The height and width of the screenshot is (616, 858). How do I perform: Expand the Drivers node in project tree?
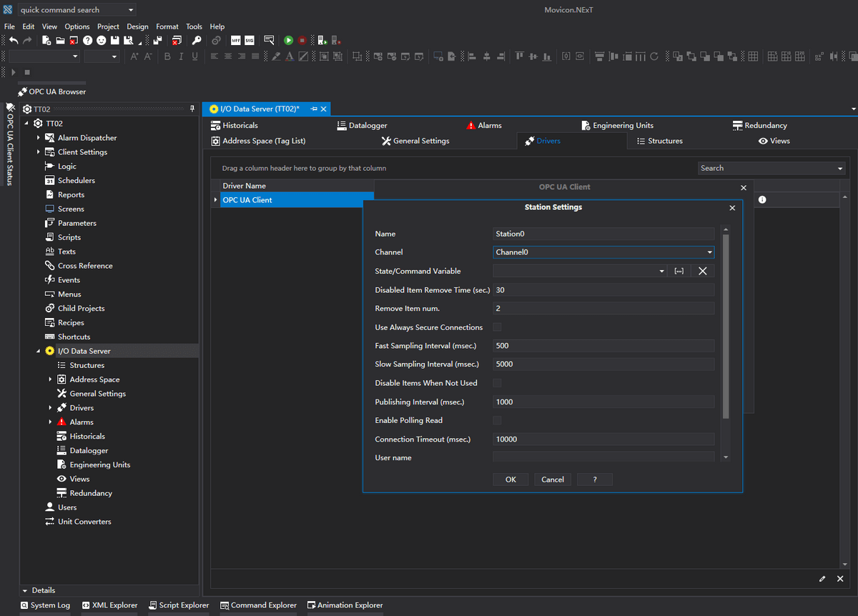point(50,408)
